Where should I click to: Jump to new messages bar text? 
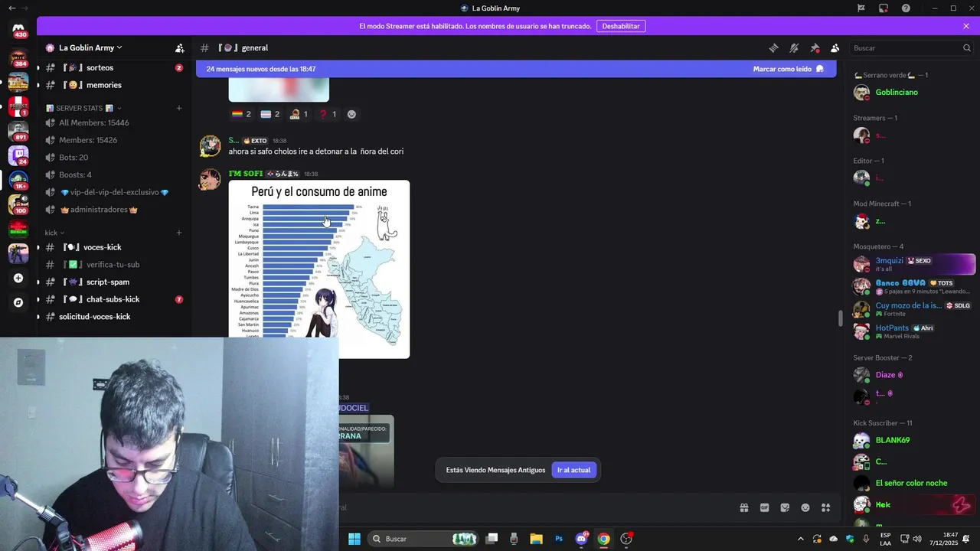[x=261, y=69]
